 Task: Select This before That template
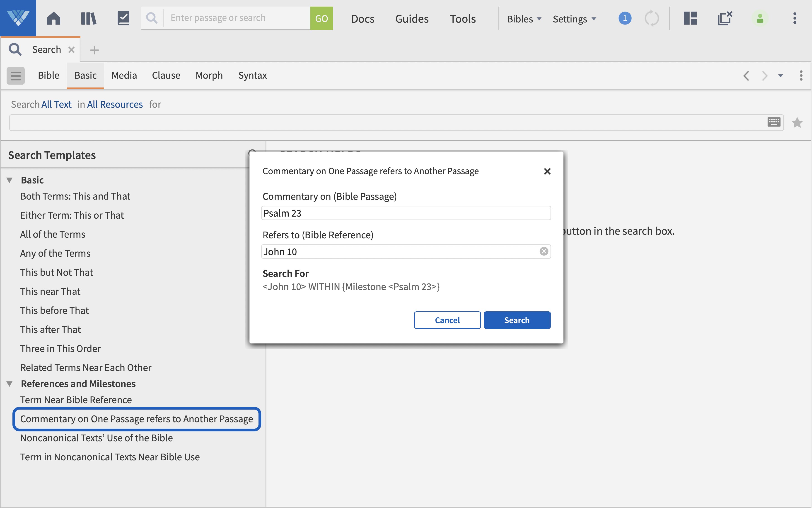[x=54, y=310]
